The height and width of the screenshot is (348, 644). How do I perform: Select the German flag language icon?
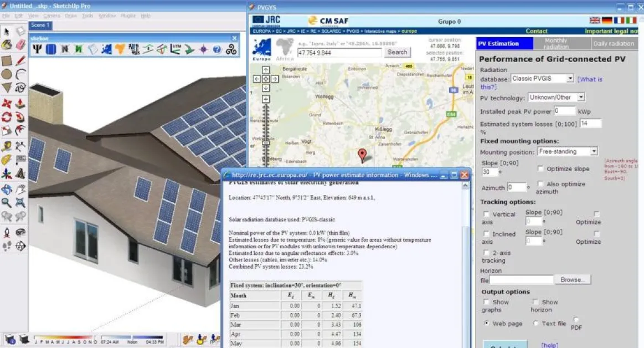[607, 21]
